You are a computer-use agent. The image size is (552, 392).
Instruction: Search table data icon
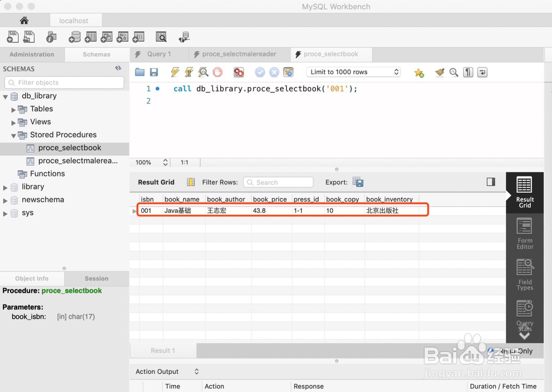coord(161,37)
